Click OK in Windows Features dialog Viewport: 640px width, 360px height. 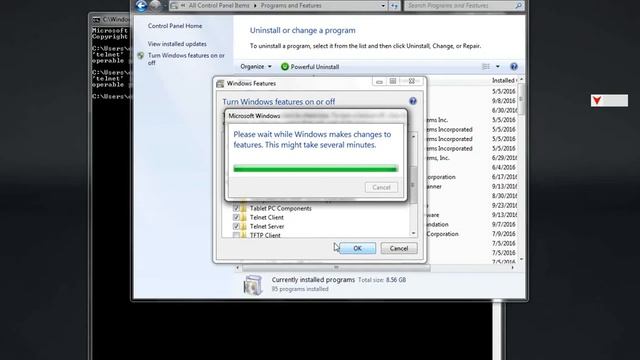pos(358,248)
